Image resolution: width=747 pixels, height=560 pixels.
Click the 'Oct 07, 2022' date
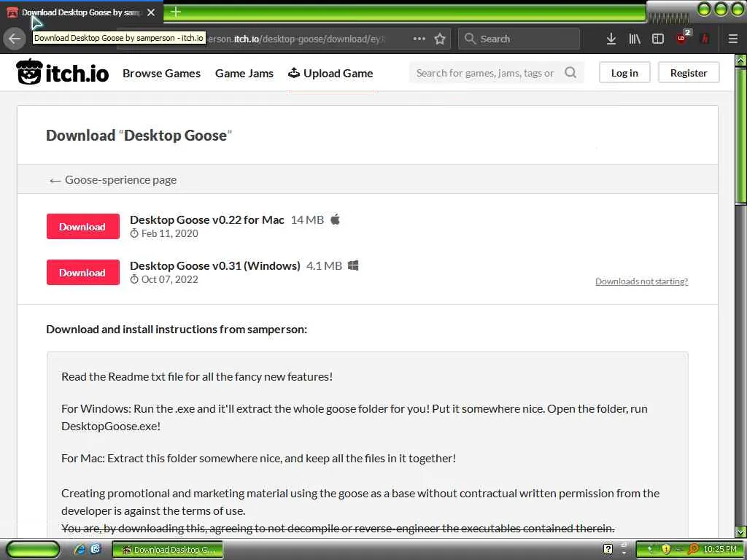click(169, 279)
